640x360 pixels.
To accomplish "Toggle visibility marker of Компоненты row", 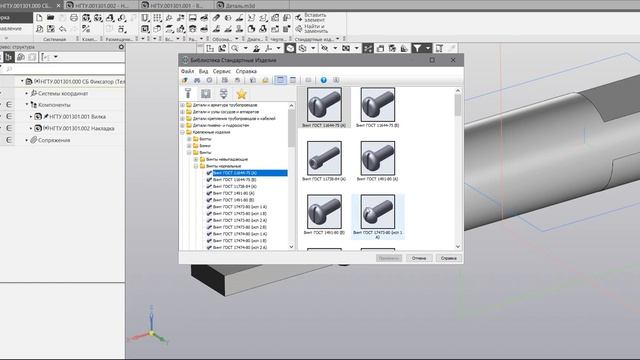I will (x=9, y=105).
